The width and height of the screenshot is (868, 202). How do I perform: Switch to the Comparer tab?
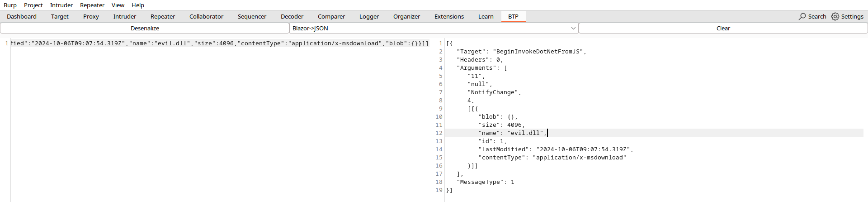click(x=331, y=16)
